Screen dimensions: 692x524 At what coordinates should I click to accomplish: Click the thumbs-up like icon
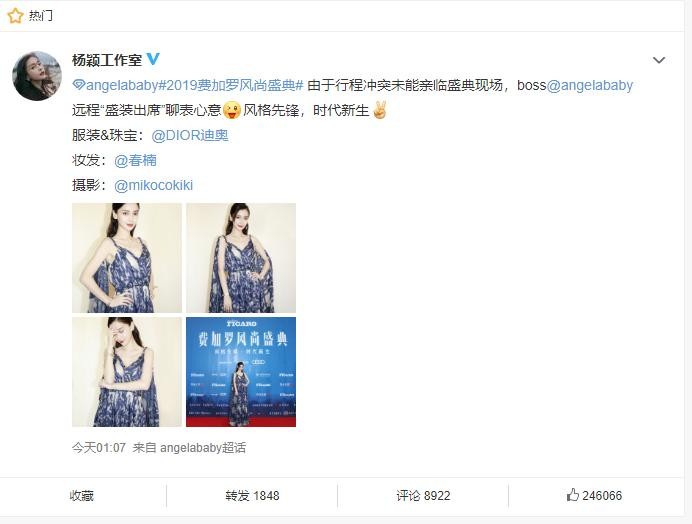coord(572,494)
